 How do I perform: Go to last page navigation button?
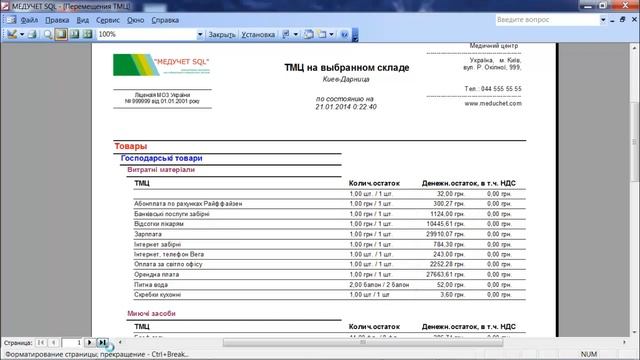coord(102,342)
